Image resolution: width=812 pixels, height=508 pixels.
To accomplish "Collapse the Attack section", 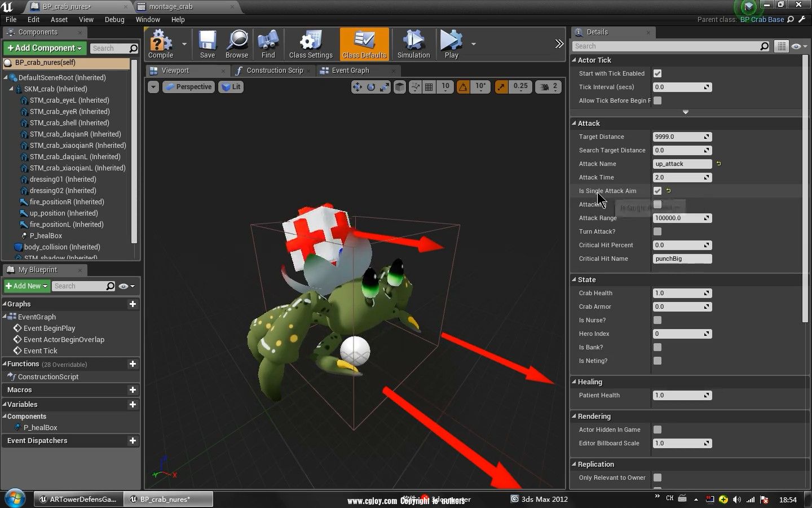I will tap(575, 123).
